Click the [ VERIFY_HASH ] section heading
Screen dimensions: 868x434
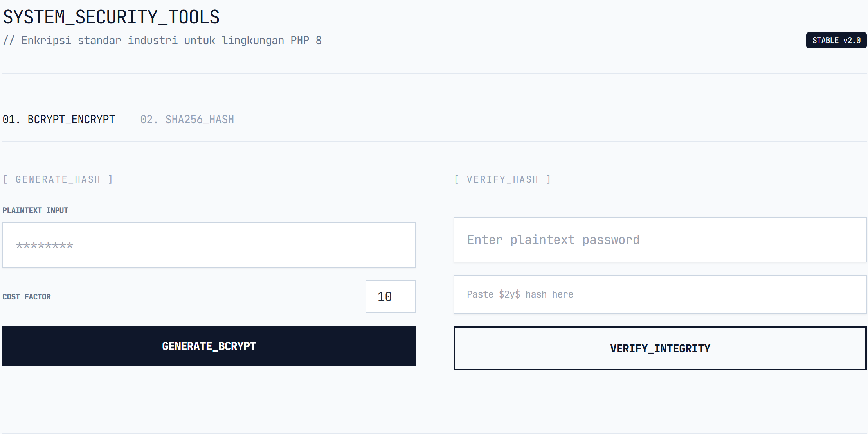(x=502, y=179)
